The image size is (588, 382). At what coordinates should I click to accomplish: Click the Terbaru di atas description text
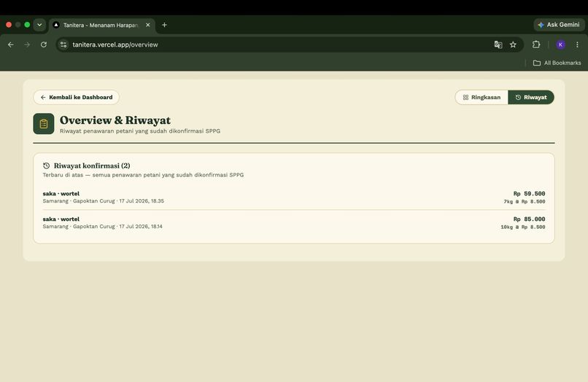[x=143, y=175]
